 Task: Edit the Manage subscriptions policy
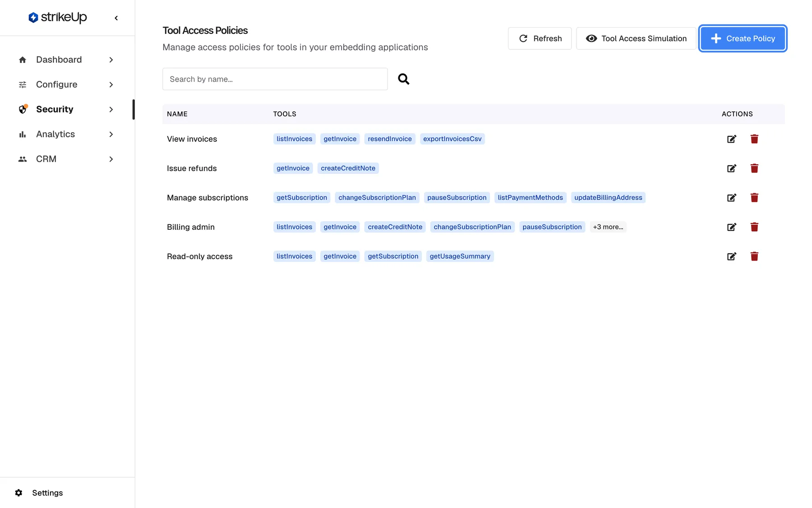click(x=732, y=198)
